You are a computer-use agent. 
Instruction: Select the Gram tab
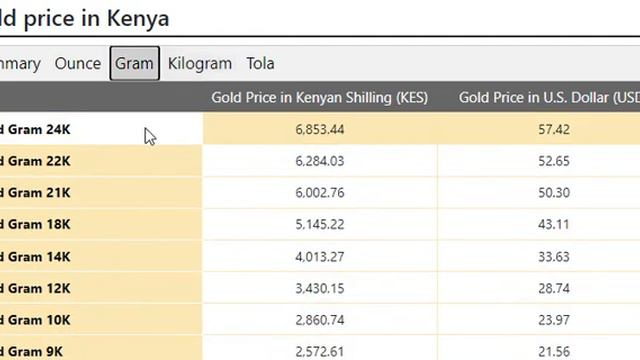pos(134,63)
